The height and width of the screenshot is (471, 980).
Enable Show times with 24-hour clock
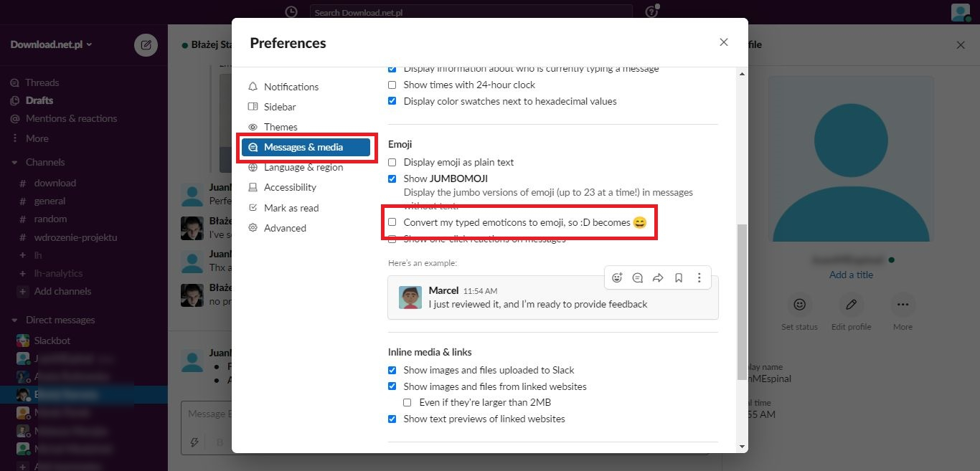pyautogui.click(x=392, y=85)
